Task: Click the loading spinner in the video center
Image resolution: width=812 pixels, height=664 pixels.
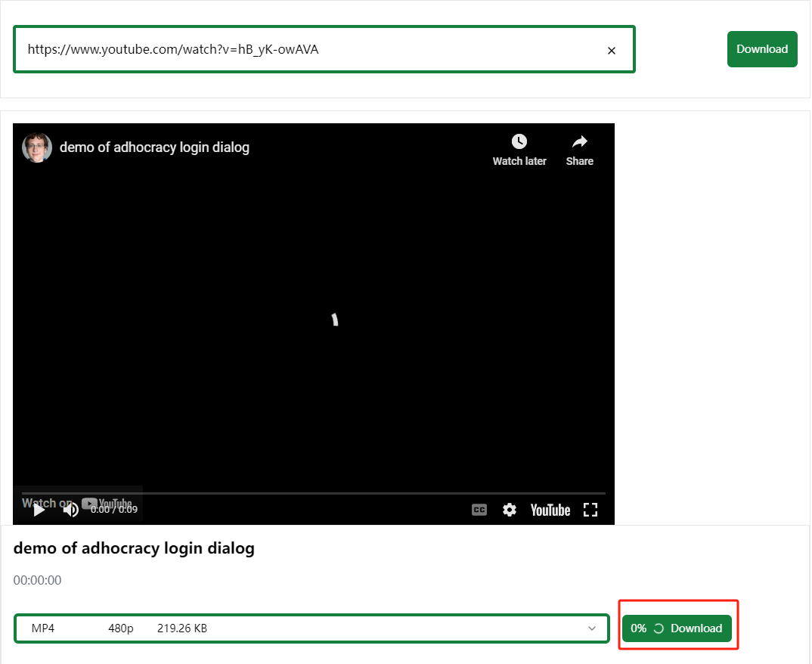Action: point(334,320)
